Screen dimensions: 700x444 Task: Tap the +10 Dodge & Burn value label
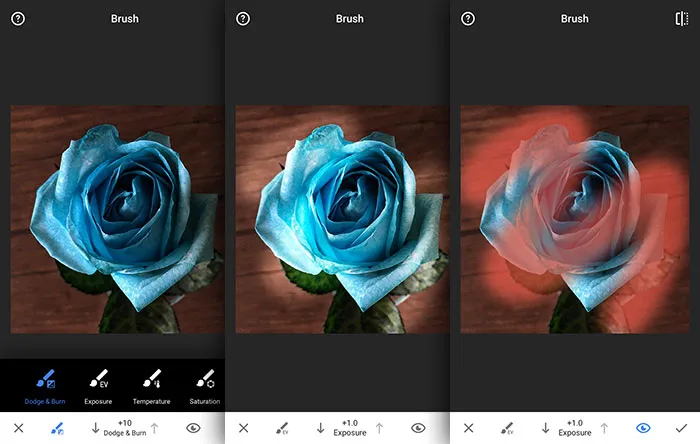[x=125, y=428]
